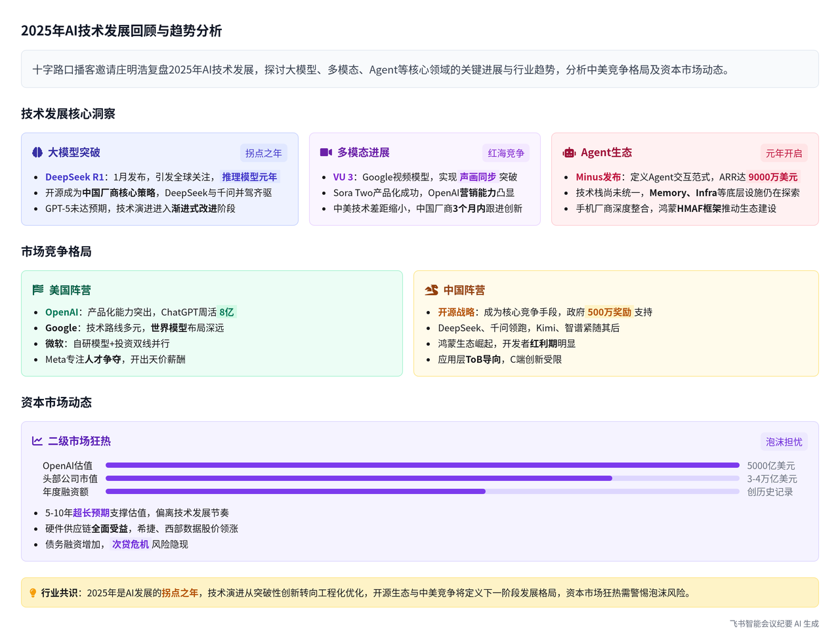The image size is (840, 639).
Task: Select the 拐点之年 tag badge
Action: 263,153
